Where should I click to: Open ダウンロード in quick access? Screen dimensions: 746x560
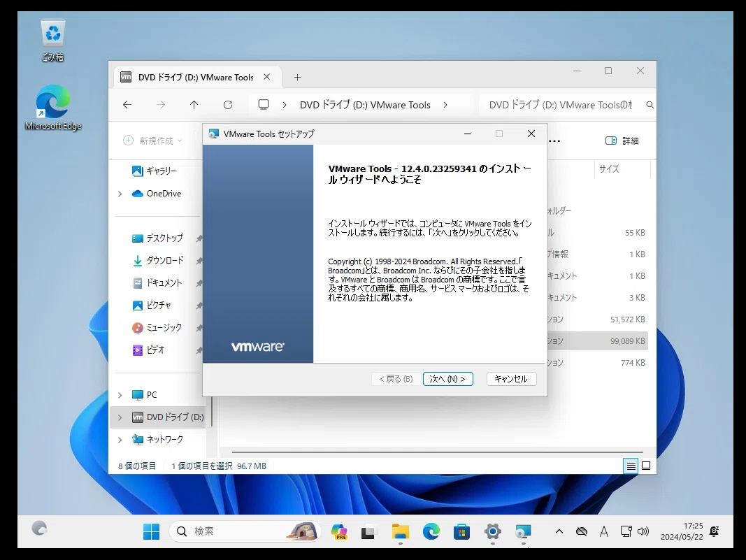click(158, 260)
